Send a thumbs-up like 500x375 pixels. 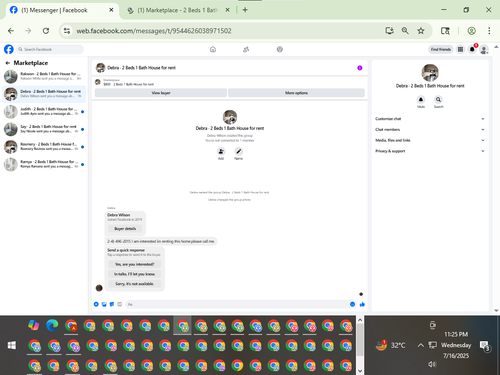[x=362, y=304]
